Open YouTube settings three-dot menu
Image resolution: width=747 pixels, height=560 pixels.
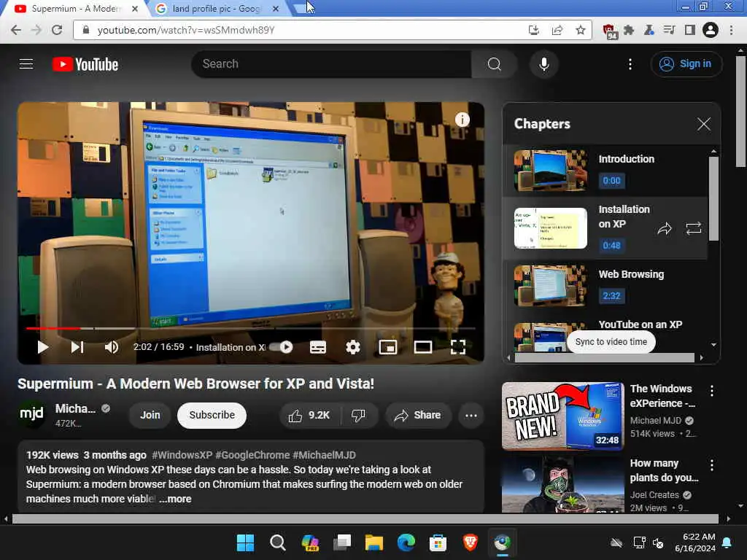[630, 64]
